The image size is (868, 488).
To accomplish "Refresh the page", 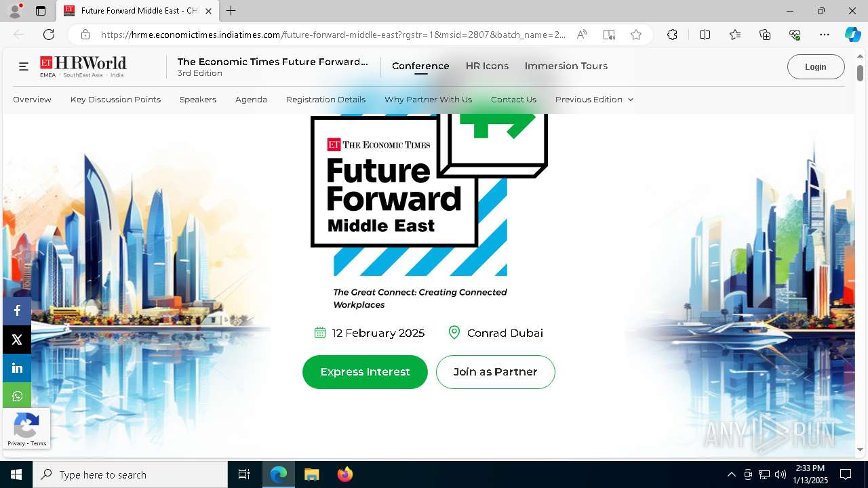I will 49,35.
